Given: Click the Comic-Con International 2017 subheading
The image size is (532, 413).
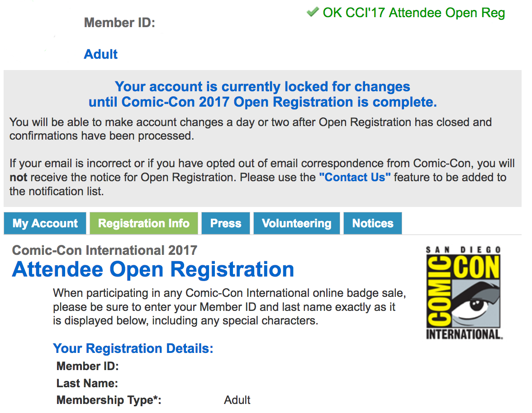Looking at the screenshot, I should 104,250.
